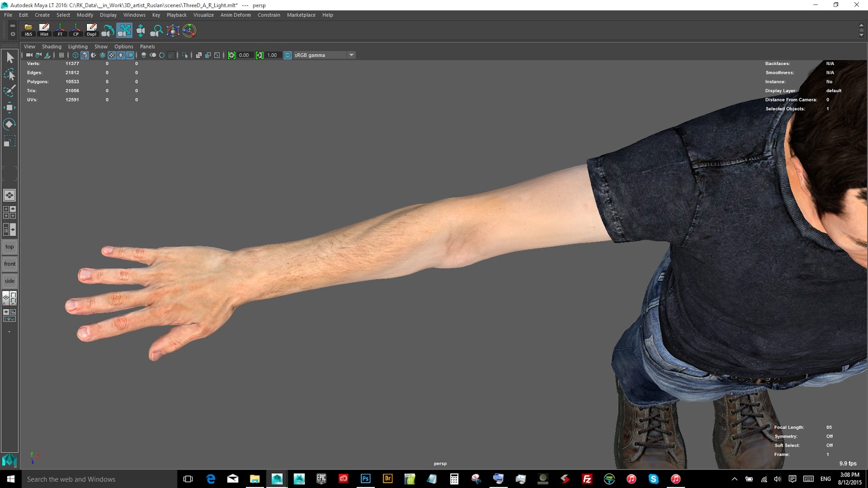Image resolution: width=868 pixels, height=488 pixels.
Task: Activate the track camera shelf icon with crossed arrows
Action: pos(124,30)
